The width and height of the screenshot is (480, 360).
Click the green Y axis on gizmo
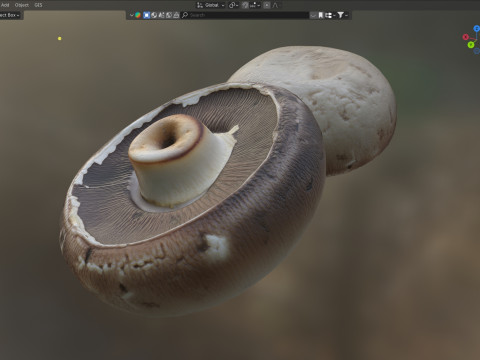[x=471, y=45]
